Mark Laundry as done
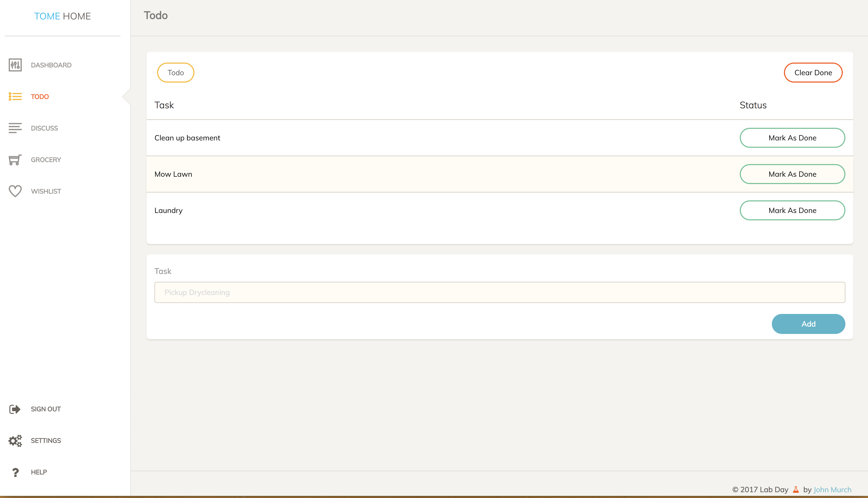 click(x=792, y=210)
